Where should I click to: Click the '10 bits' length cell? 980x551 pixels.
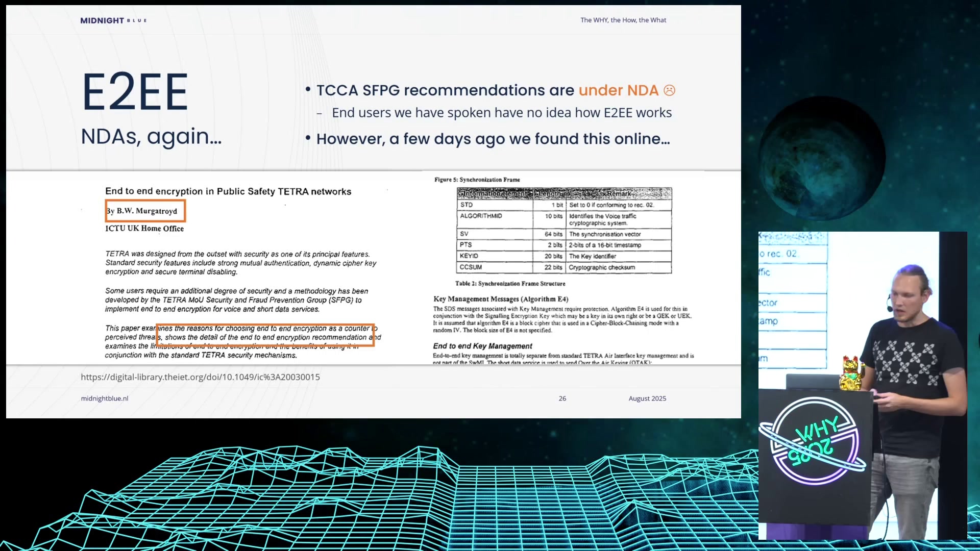pyautogui.click(x=550, y=219)
